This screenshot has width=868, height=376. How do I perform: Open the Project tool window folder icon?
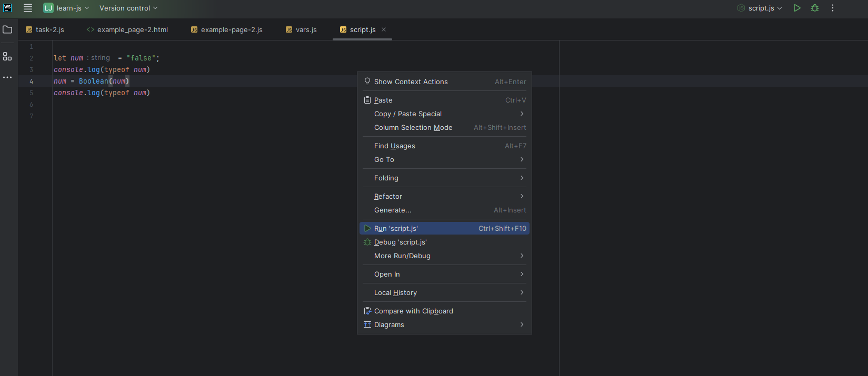(x=7, y=29)
